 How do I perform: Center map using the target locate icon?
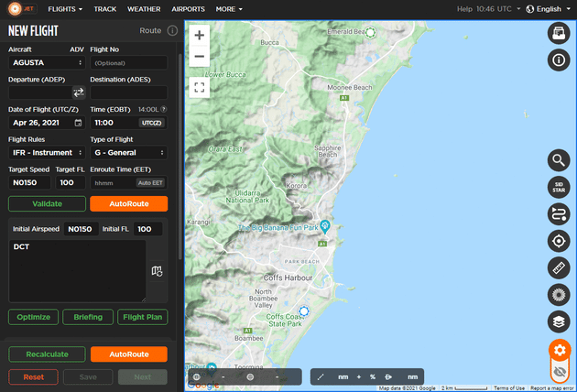tap(559, 241)
